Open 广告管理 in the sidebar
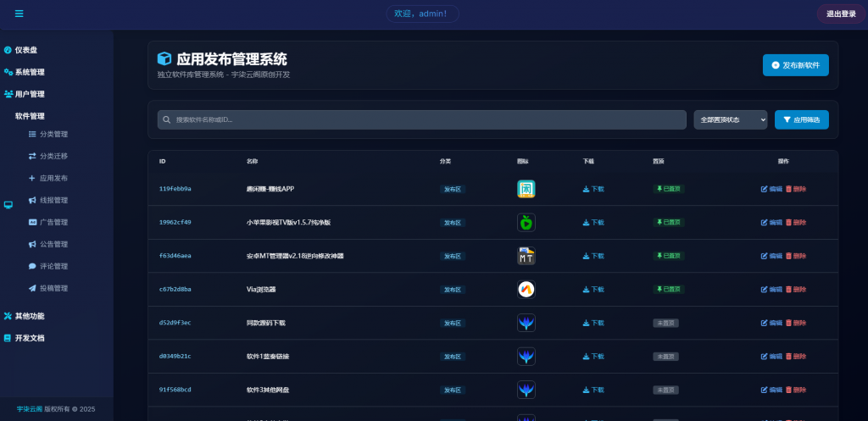868x421 pixels. click(54, 223)
